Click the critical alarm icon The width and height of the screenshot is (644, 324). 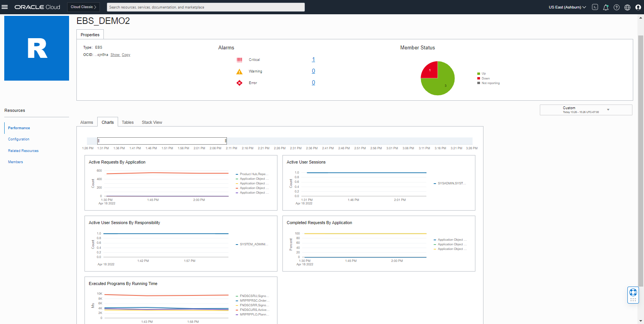[x=239, y=60]
